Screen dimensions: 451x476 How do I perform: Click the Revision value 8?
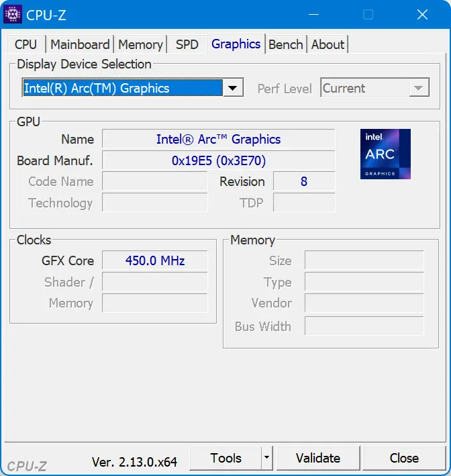click(x=304, y=181)
